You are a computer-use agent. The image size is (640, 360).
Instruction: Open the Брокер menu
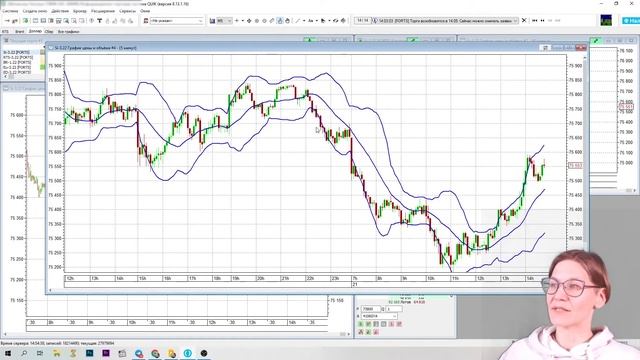[x=80, y=11]
